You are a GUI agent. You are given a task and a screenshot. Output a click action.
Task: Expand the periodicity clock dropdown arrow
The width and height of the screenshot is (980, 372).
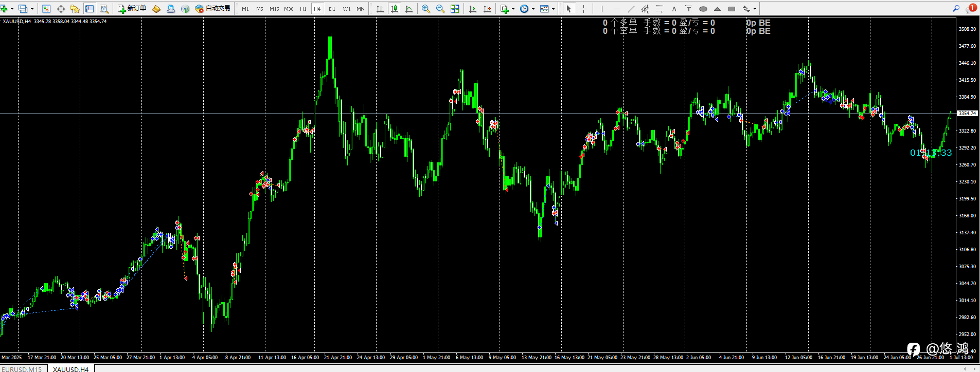(x=533, y=9)
